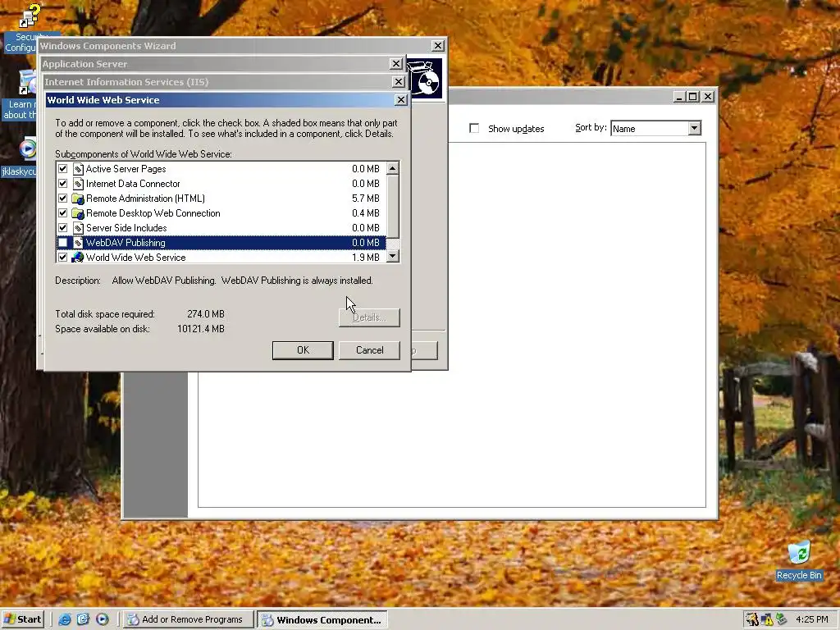Confirm with the OK button

point(303,350)
